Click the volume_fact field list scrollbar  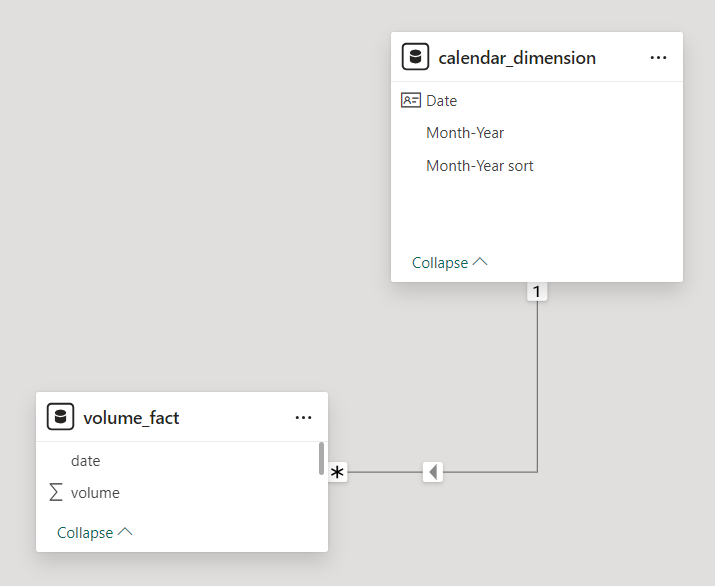[321, 458]
